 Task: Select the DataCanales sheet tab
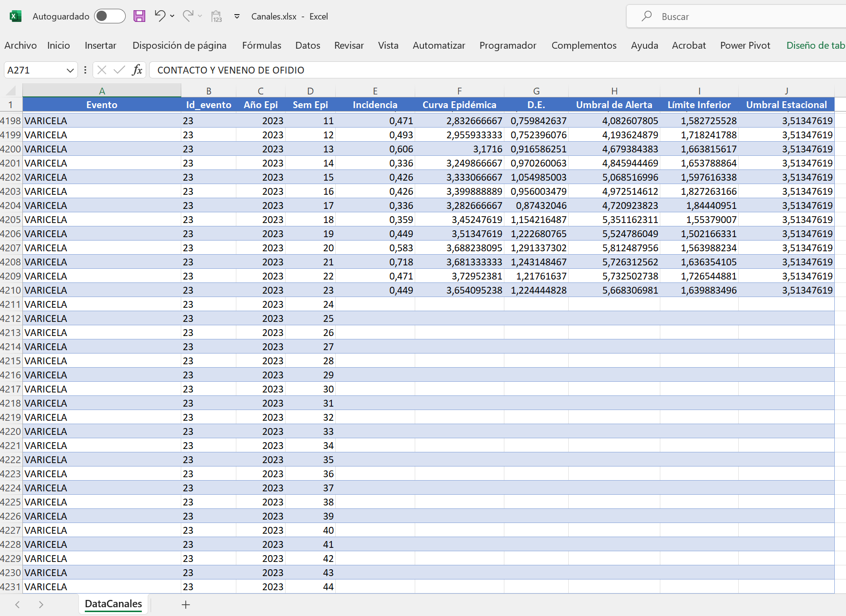[114, 604]
